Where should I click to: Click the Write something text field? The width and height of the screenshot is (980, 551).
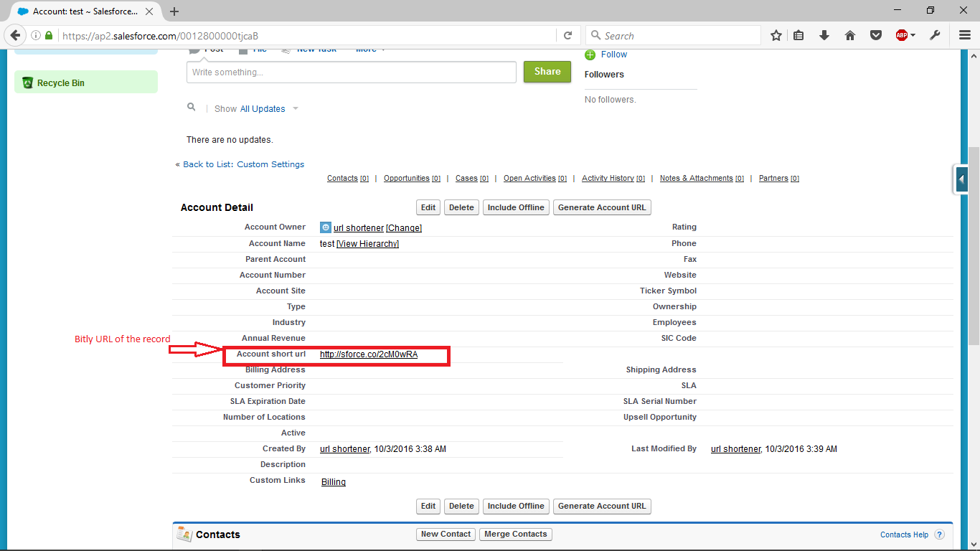pos(351,72)
